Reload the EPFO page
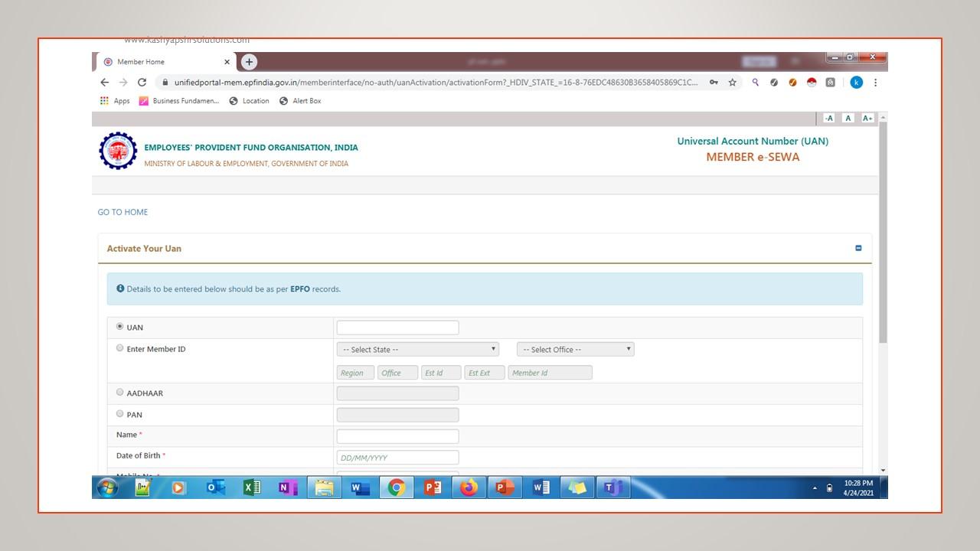Viewport: 980px width, 551px height. [x=142, y=83]
